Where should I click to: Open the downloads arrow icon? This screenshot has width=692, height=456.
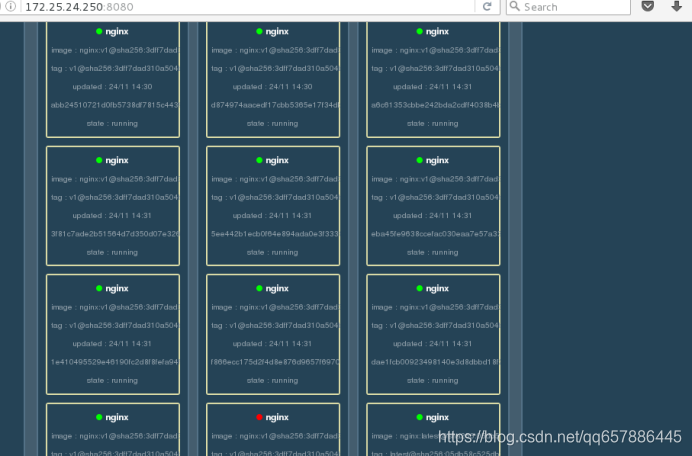point(676,6)
